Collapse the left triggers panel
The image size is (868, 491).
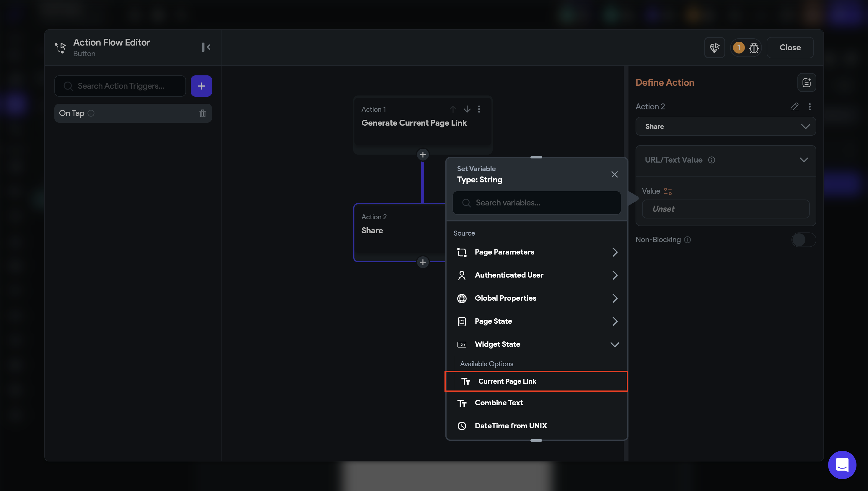point(206,47)
